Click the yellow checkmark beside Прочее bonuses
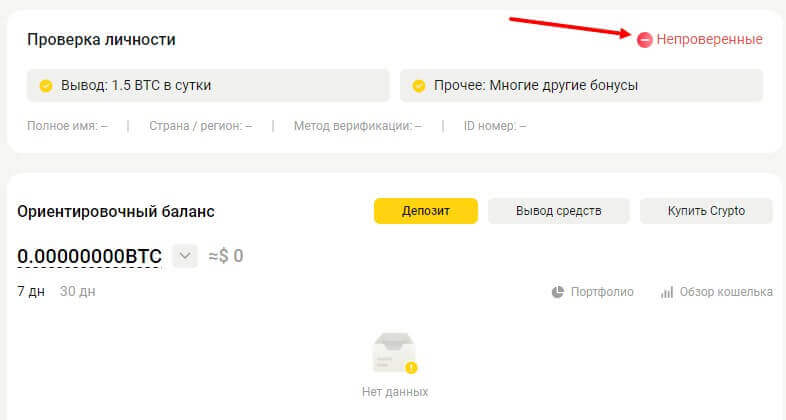Image resolution: width=786 pixels, height=420 pixels. coord(418,85)
